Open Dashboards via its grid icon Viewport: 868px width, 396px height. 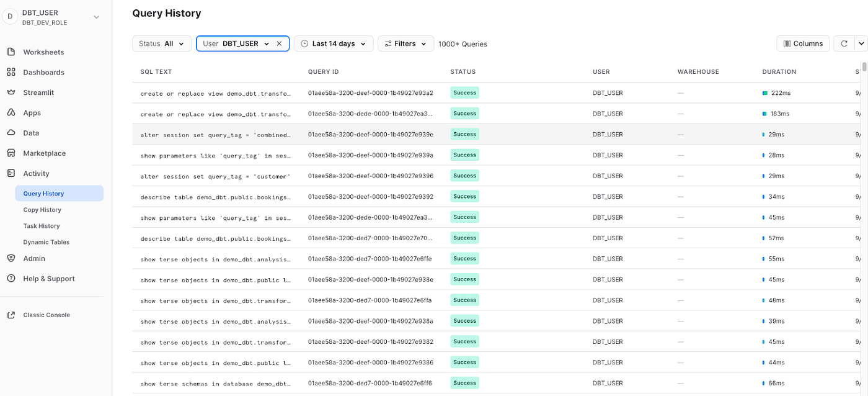[11, 72]
